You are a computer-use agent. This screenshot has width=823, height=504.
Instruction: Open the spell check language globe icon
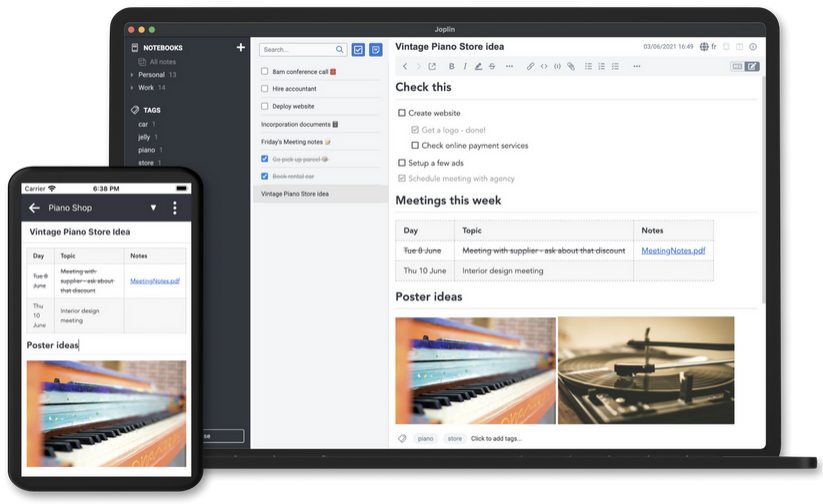point(704,47)
